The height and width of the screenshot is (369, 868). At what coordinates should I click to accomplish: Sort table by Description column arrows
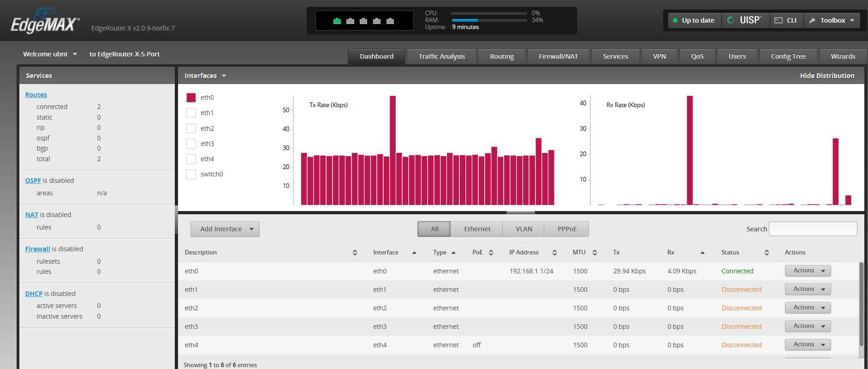[355, 253]
